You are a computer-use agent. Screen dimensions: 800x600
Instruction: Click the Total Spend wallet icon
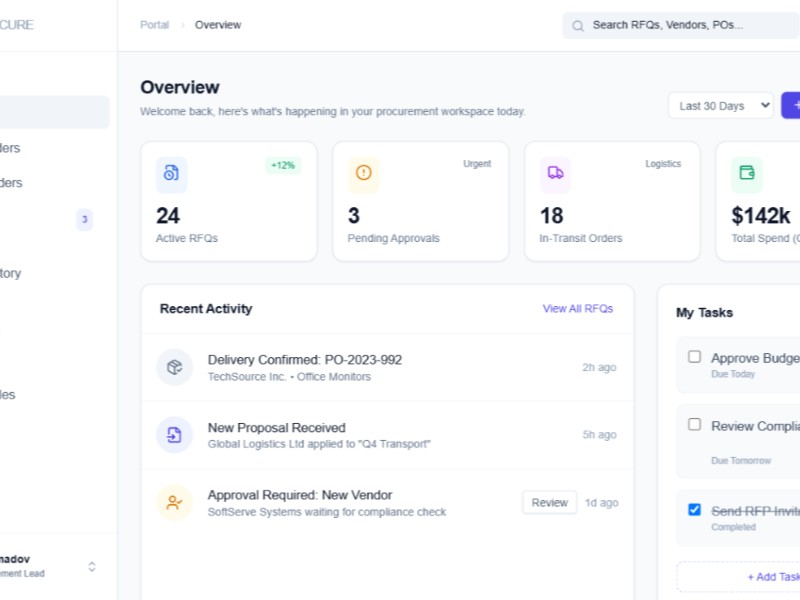click(x=746, y=173)
